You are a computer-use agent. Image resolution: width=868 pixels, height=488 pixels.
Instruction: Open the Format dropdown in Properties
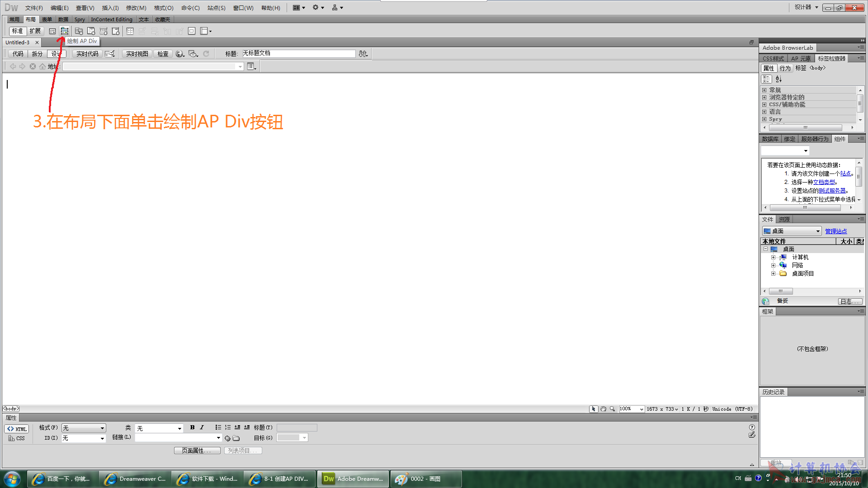(84, 428)
